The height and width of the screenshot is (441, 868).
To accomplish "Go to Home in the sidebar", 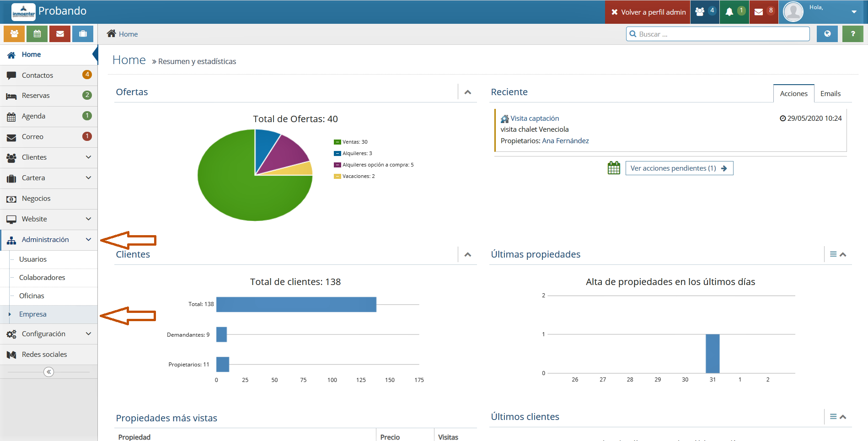I will coord(48,55).
